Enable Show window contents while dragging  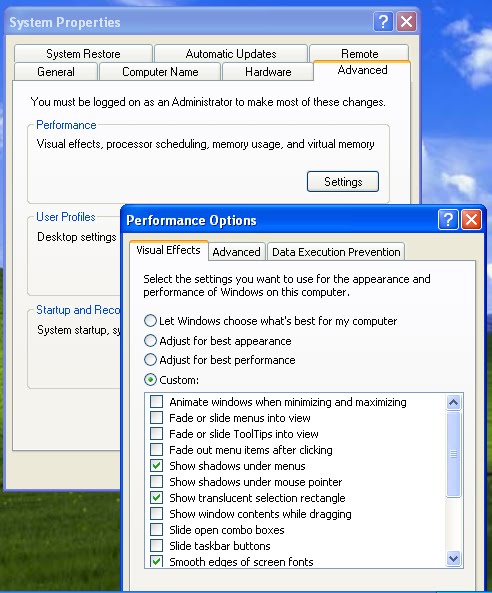click(156, 514)
